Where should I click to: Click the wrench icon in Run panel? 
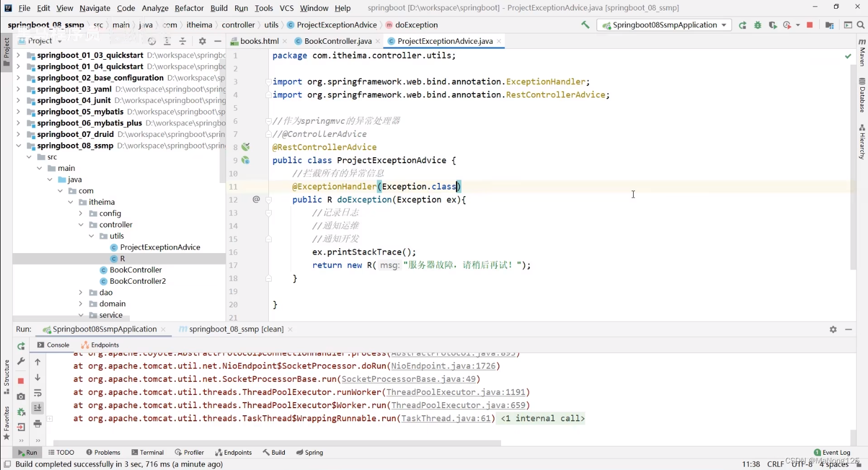tap(21, 362)
